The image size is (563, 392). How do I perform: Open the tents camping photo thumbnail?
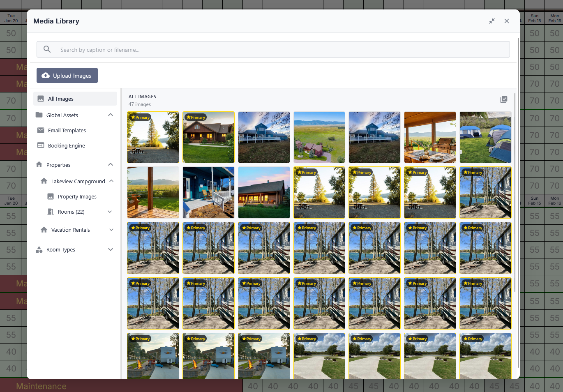click(x=485, y=137)
